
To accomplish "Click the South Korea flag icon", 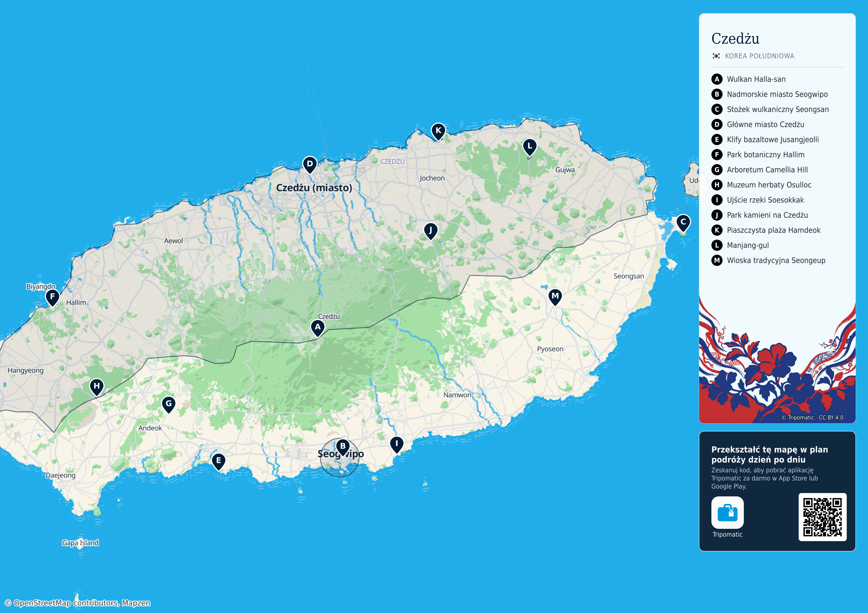I will point(716,56).
